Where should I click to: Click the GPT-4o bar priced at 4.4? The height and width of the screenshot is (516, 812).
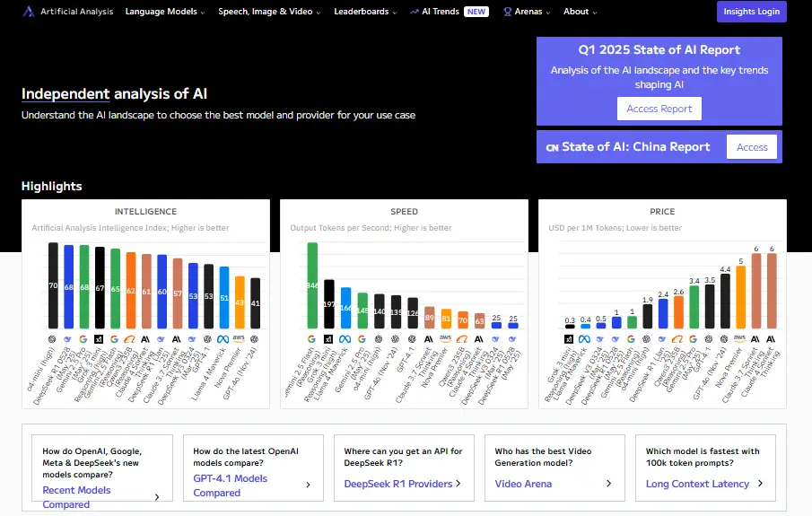pos(725,301)
